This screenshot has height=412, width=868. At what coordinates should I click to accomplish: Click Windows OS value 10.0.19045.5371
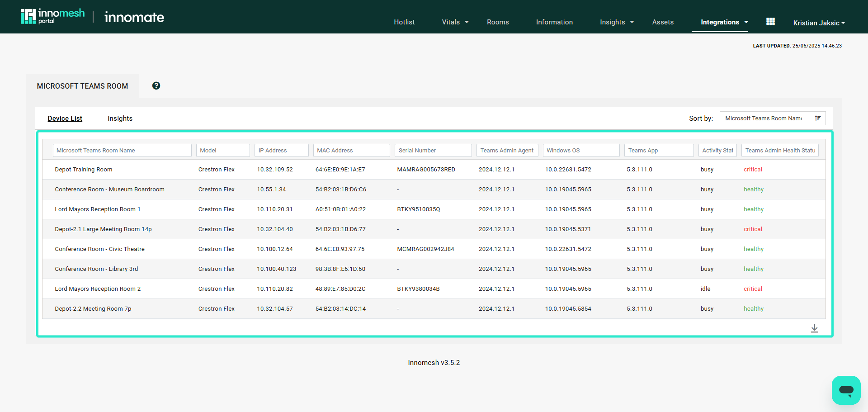[568, 229]
